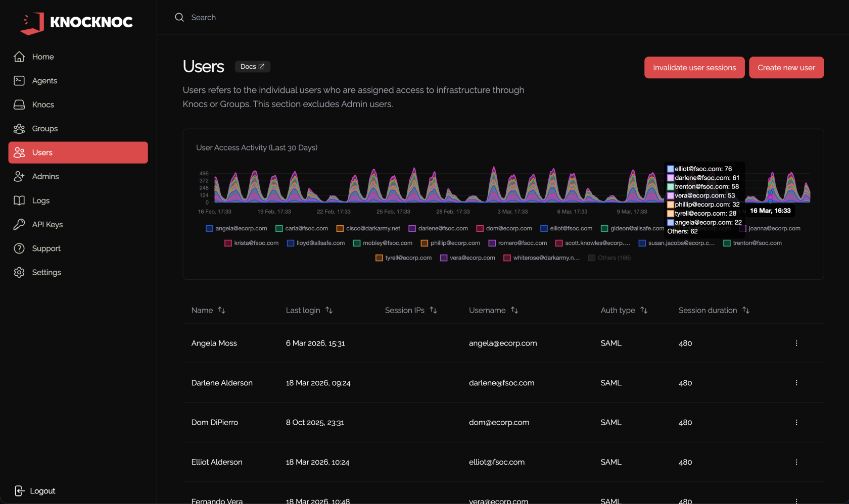Open the Docs link next to Users heading
Viewport: 849px width, 504px height.
(252, 66)
